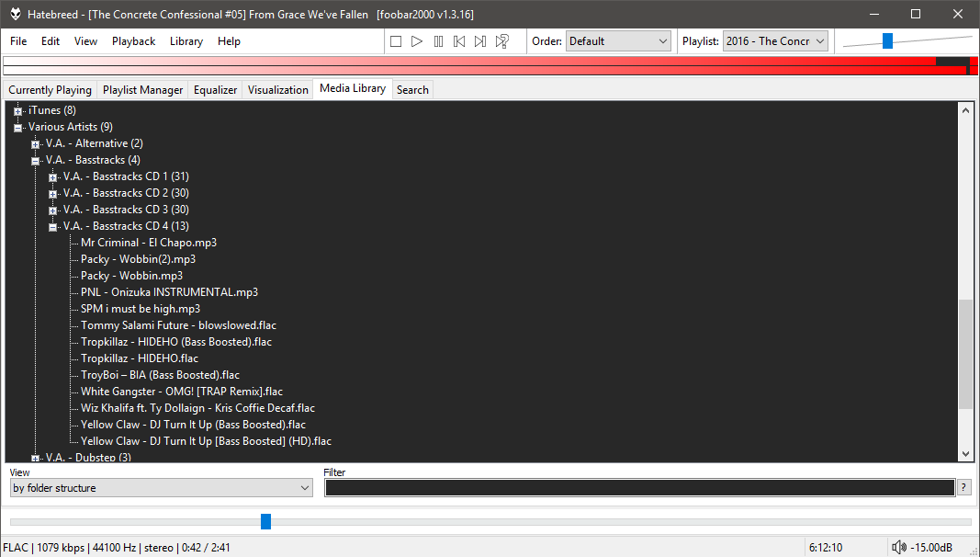Expand V.A. - Alternative (2) folder
This screenshot has width=980, height=557.
tap(36, 144)
